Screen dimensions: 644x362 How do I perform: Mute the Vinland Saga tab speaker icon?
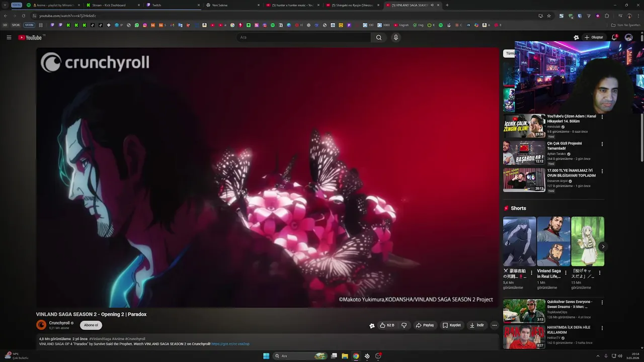pyautogui.click(x=432, y=5)
